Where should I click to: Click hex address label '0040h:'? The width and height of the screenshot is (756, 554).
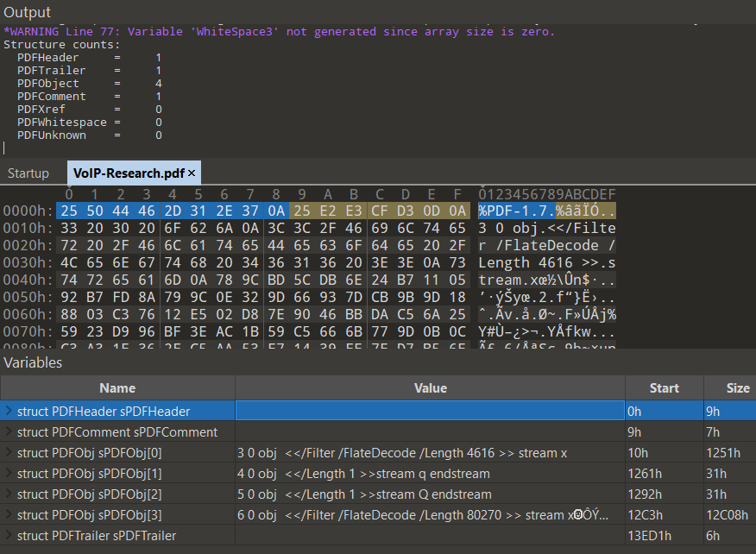(28, 280)
